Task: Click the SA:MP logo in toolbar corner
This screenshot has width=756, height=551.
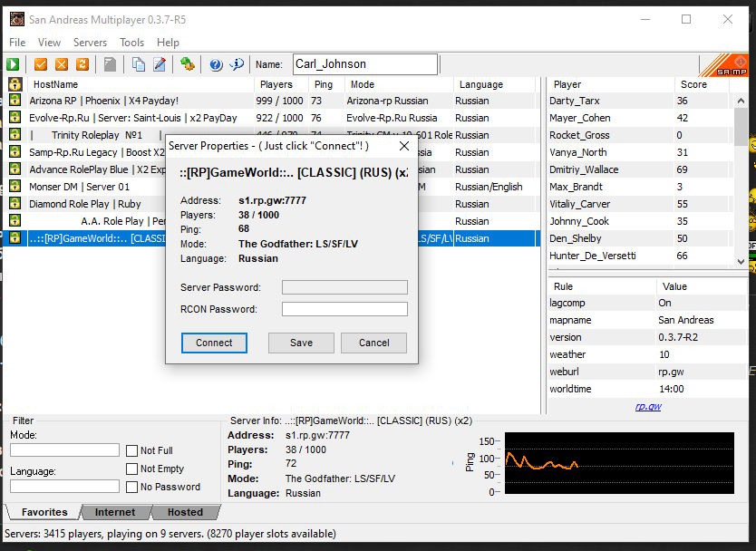Action: pos(723,65)
